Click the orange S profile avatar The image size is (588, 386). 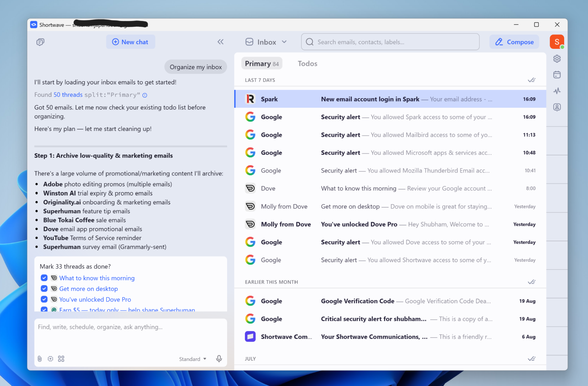coord(557,42)
